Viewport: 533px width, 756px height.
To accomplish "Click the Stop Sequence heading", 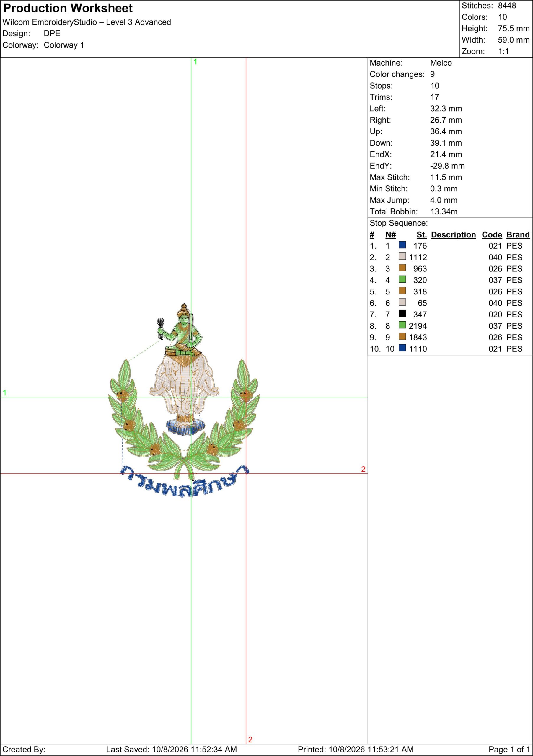I will pyautogui.click(x=399, y=223).
